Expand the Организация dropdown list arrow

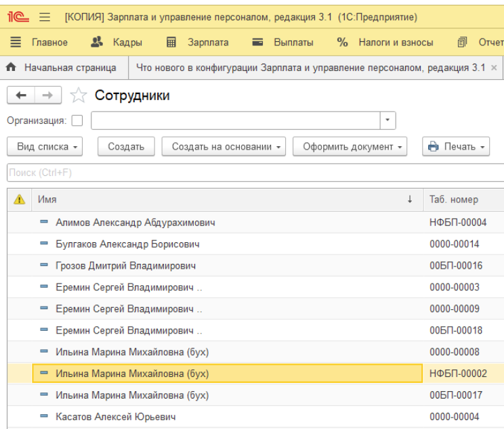point(387,120)
